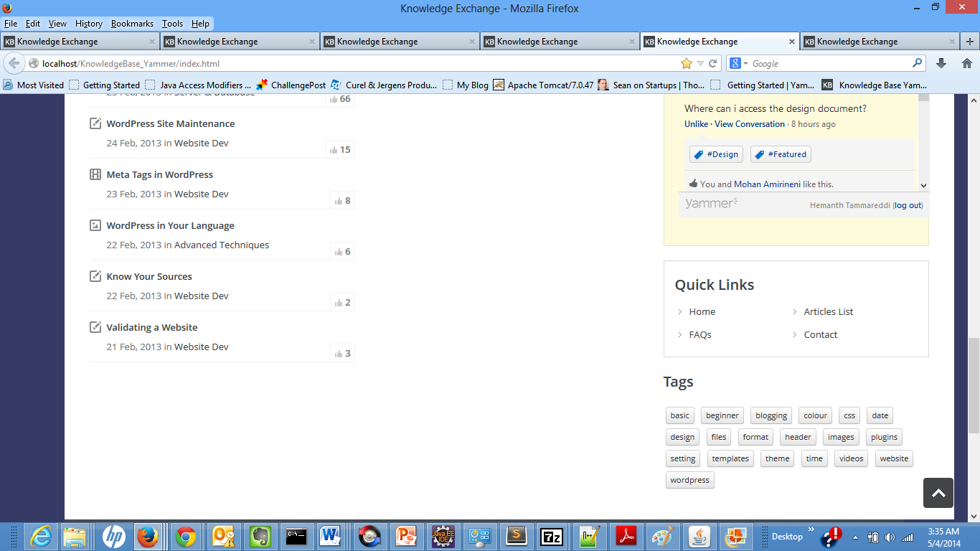Viewport: 980px width, 551px height.
Task: Open Adobe Reader from taskbar
Action: click(x=627, y=536)
